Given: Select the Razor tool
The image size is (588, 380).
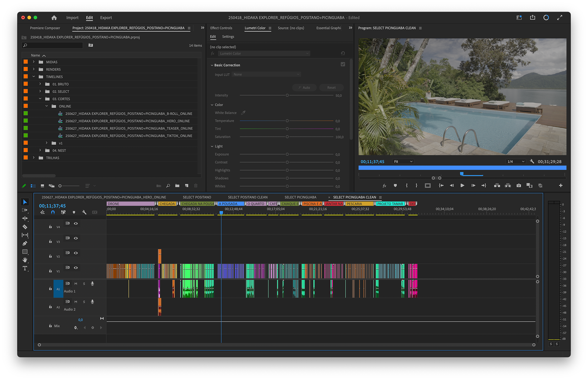Looking at the screenshot, I should 25,227.
